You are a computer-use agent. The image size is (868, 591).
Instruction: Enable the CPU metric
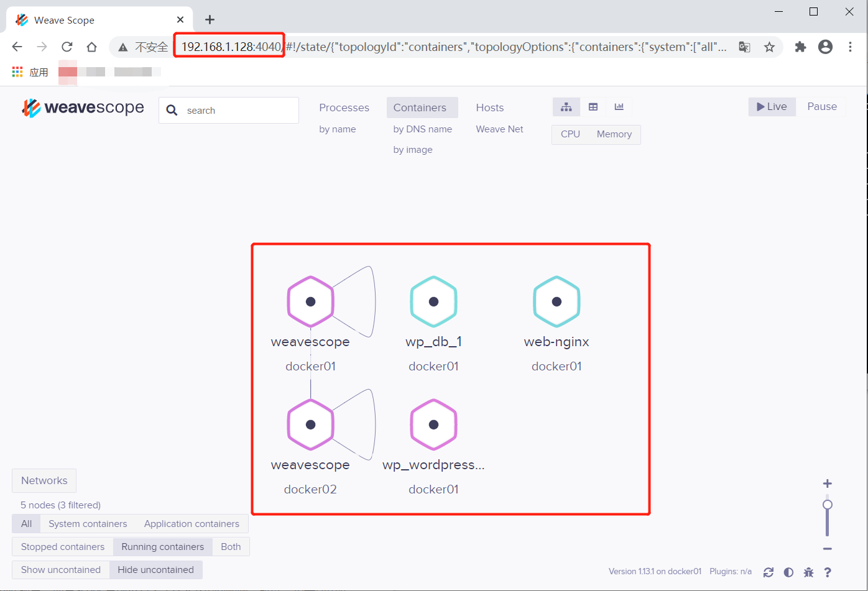click(x=570, y=134)
